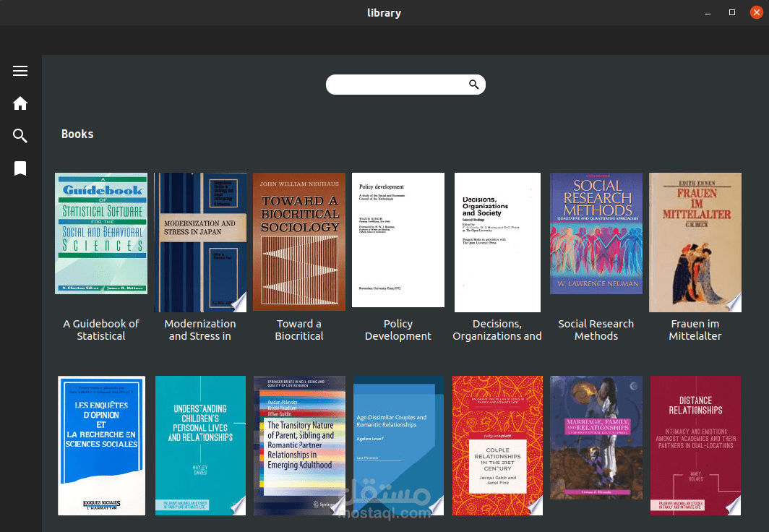769x532 pixels.
Task: Open 'The Transitory Nature of Parent' cover
Action: pyautogui.click(x=299, y=446)
